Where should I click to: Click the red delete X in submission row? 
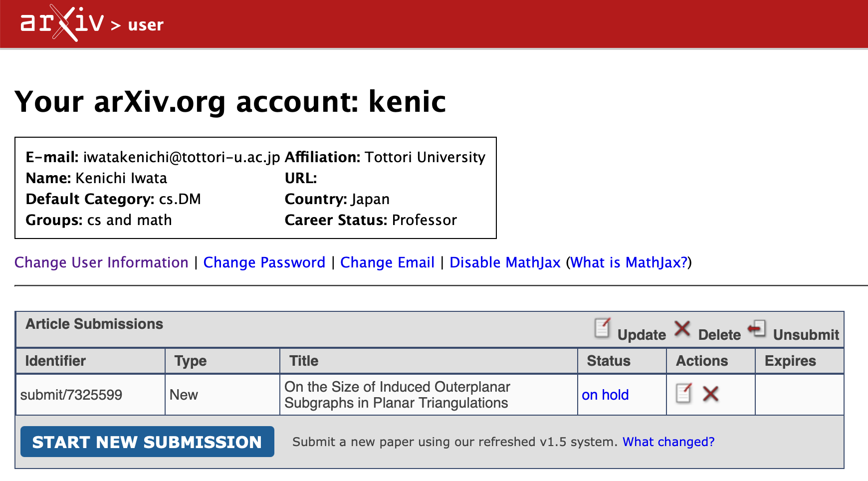tap(710, 394)
